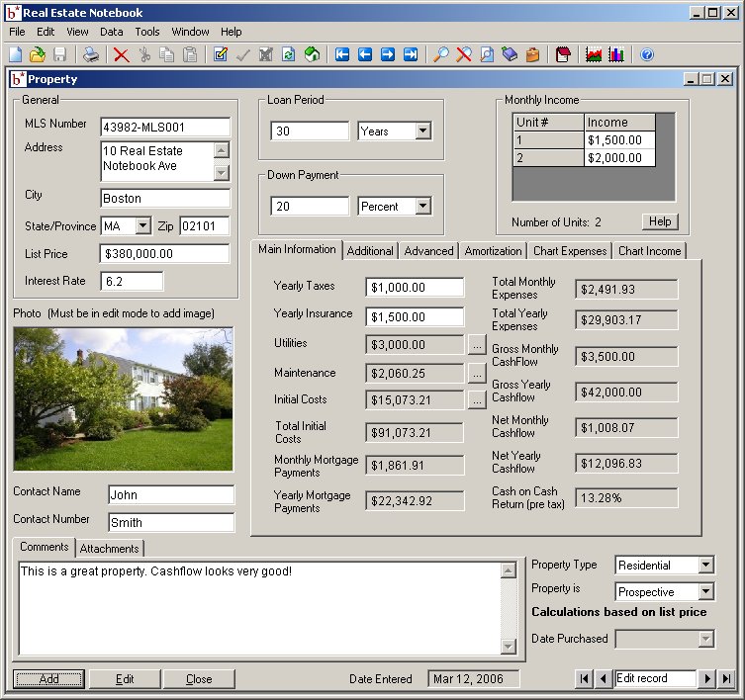Click the magnifying glass find icon
Viewport: 745px width, 700px height.
(x=441, y=55)
